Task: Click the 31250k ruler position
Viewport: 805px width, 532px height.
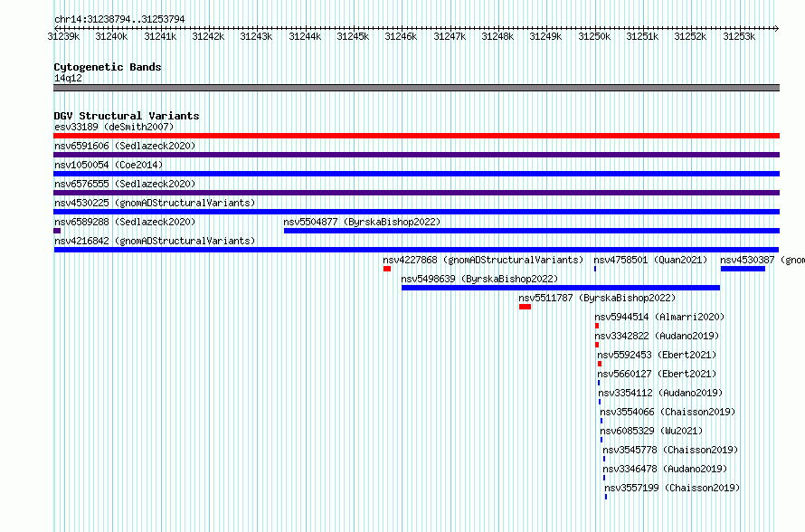Action: [594, 36]
